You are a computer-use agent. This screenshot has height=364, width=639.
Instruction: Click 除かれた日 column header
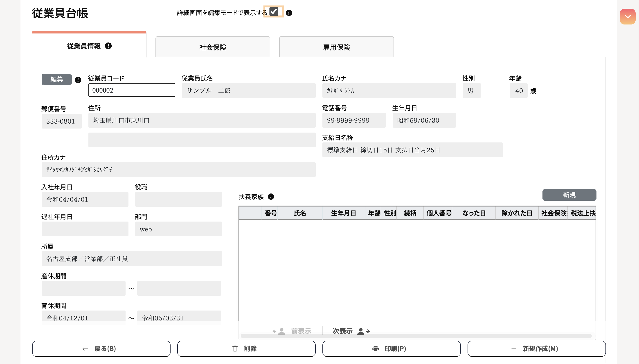coord(517,213)
